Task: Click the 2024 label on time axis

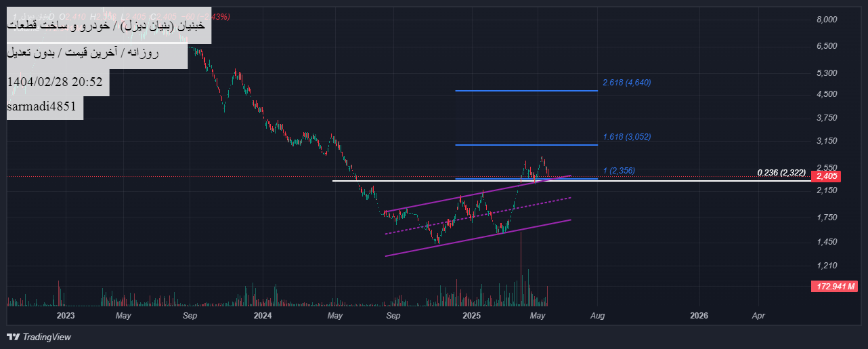Action: tap(262, 316)
